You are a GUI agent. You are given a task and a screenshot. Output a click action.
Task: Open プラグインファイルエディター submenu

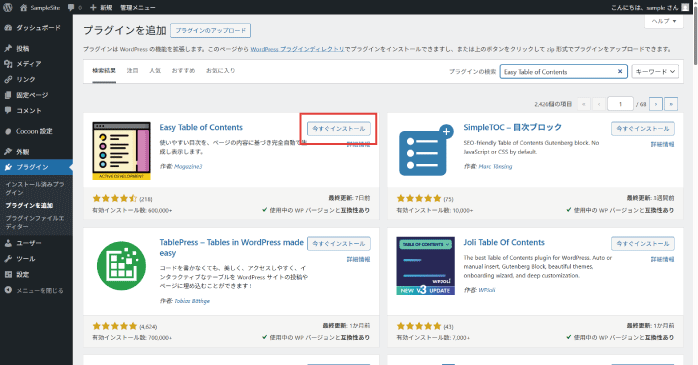pyautogui.click(x=35, y=222)
